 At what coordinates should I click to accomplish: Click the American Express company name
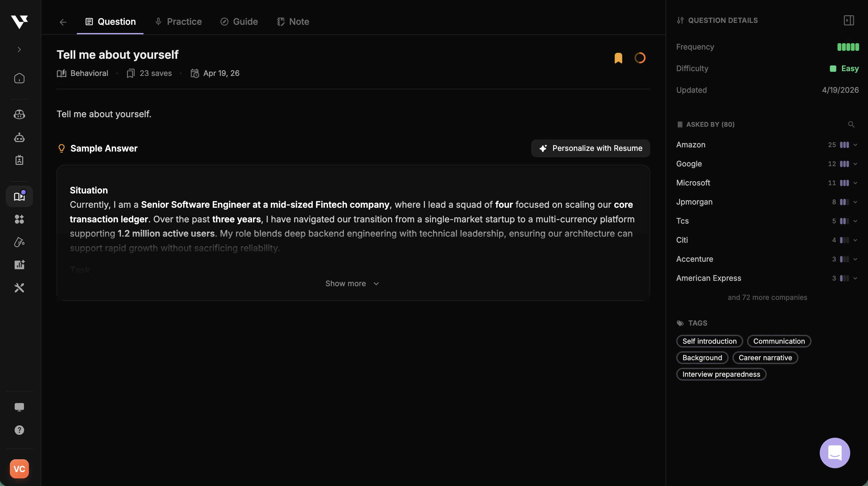[709, 278]
